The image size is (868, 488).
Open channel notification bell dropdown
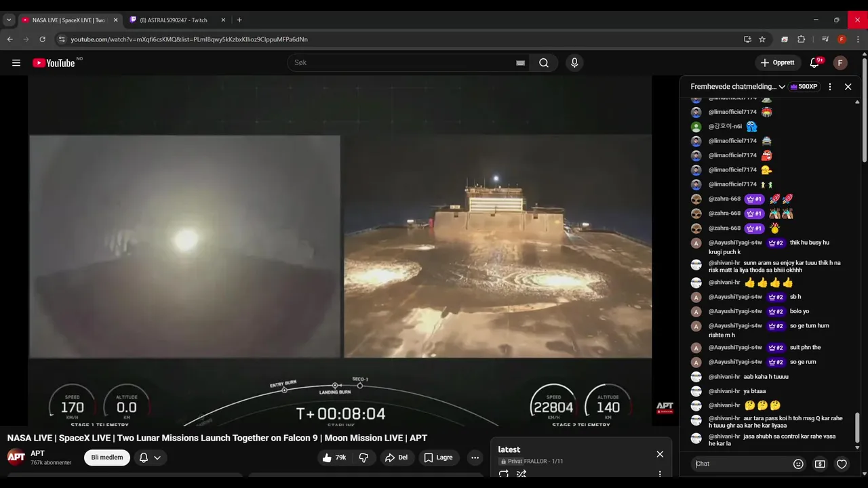pyautogui.click(x=150, y=457)
